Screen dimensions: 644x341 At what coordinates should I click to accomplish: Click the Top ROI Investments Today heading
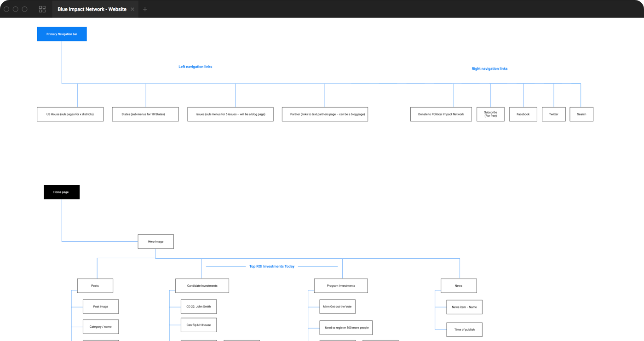[x=272, y=267]
